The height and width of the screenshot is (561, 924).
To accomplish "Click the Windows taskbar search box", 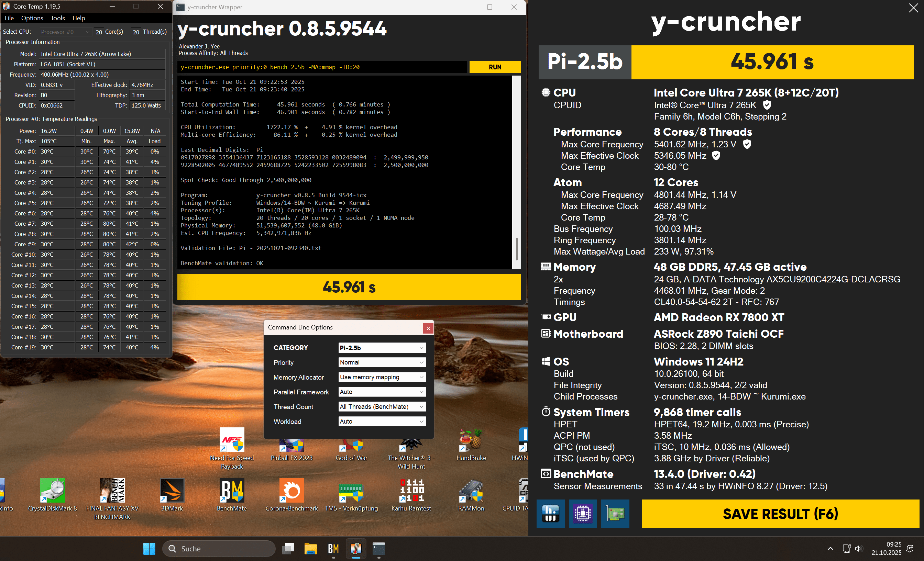I will click(x=219, y=549).
